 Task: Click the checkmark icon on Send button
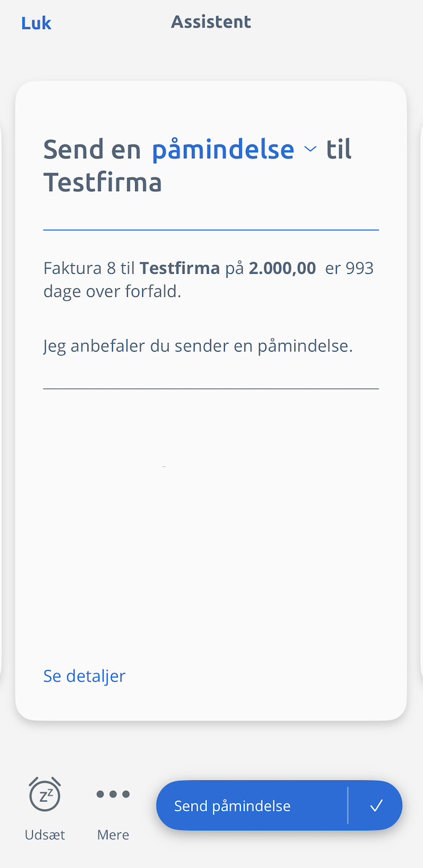(376, 805)
